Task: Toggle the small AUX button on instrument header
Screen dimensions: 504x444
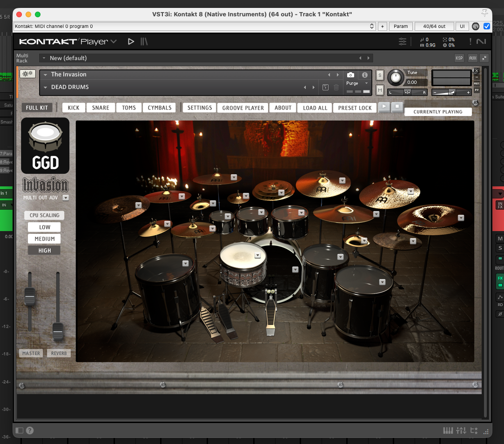Action: [x=477, y=84]
